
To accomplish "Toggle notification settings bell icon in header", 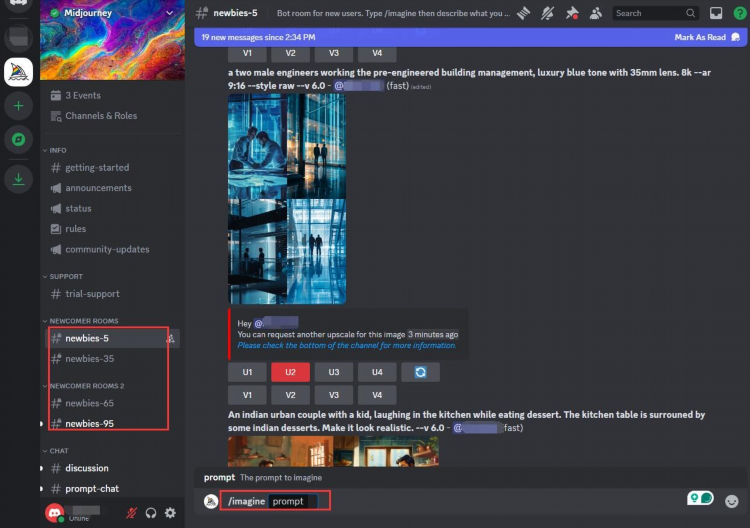I will click(x=548, y=13).
